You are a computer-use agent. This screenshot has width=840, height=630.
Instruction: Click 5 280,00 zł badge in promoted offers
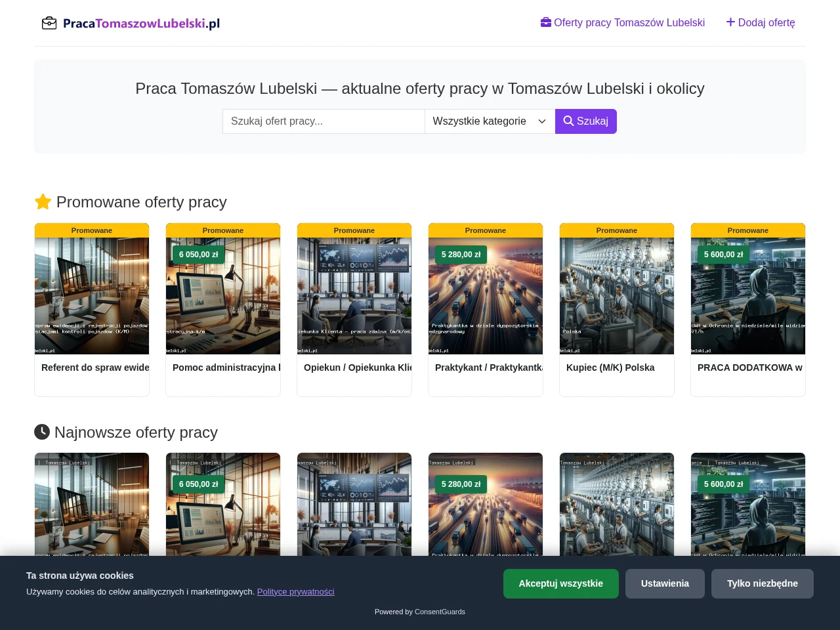(x=461, y=255)
